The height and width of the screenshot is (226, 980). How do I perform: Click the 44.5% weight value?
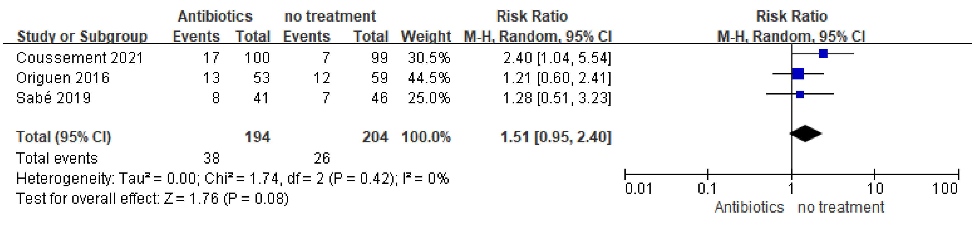coord(429,78)
